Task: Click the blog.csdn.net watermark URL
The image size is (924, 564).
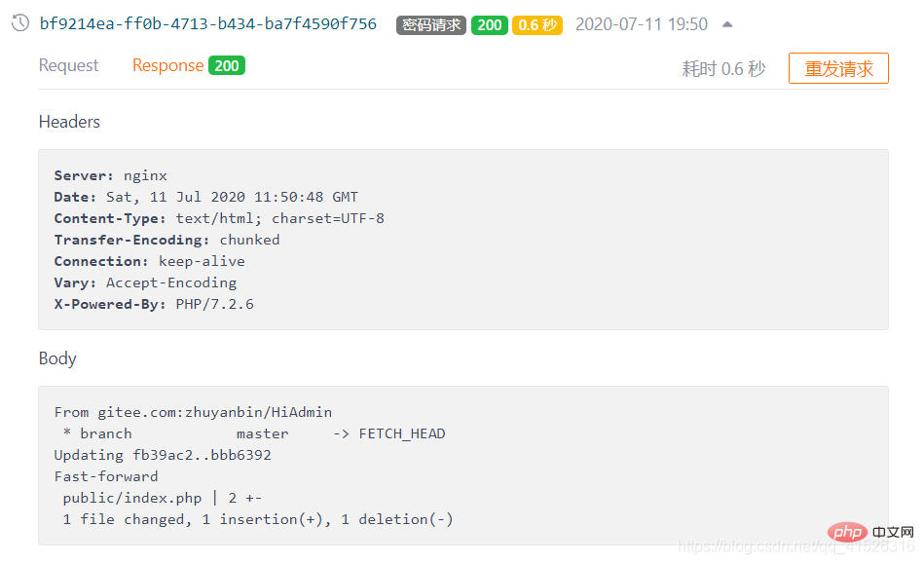Action: 795,546
